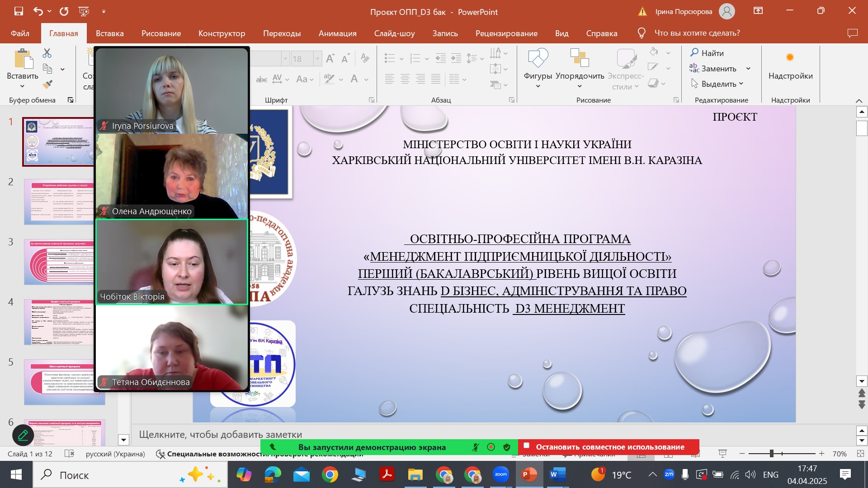The height and width of the screenshot is (488, 868).
Task: Click the Заменить replace button
Action: [718, 69]
